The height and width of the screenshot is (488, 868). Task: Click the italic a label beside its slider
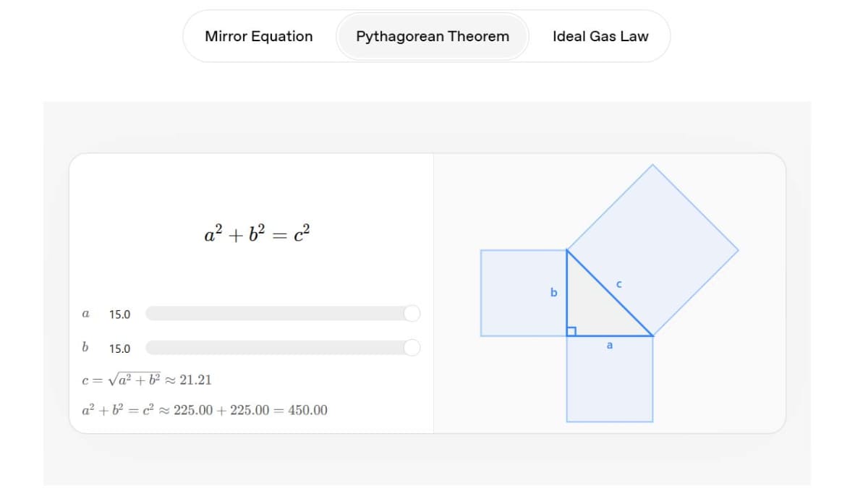pos(86,314)
